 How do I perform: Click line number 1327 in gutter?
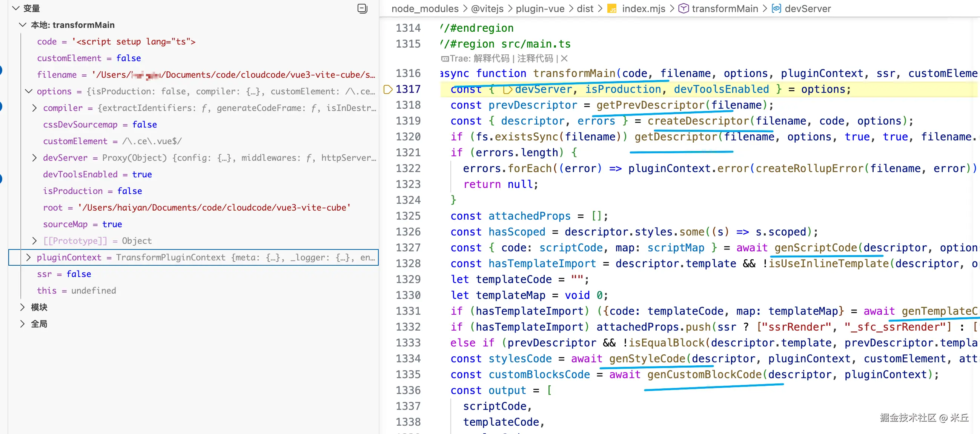[x=408, y=248]
